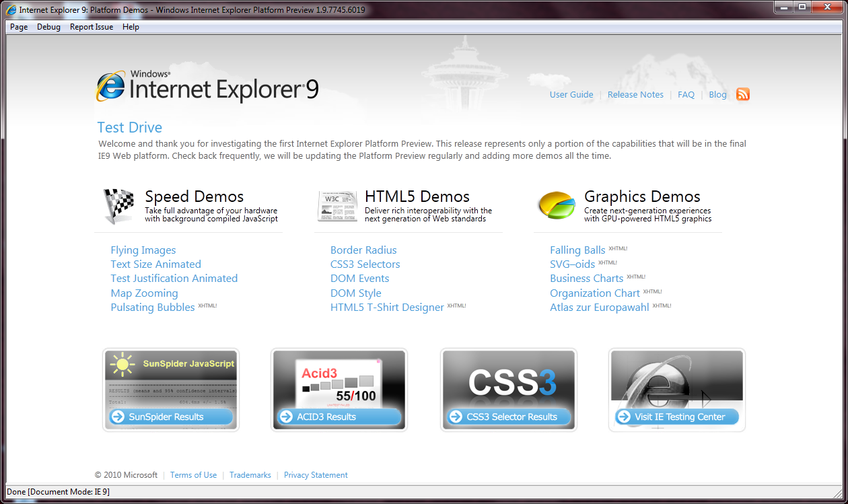Open the CSS3 Selectors demo

click(365, 264)
